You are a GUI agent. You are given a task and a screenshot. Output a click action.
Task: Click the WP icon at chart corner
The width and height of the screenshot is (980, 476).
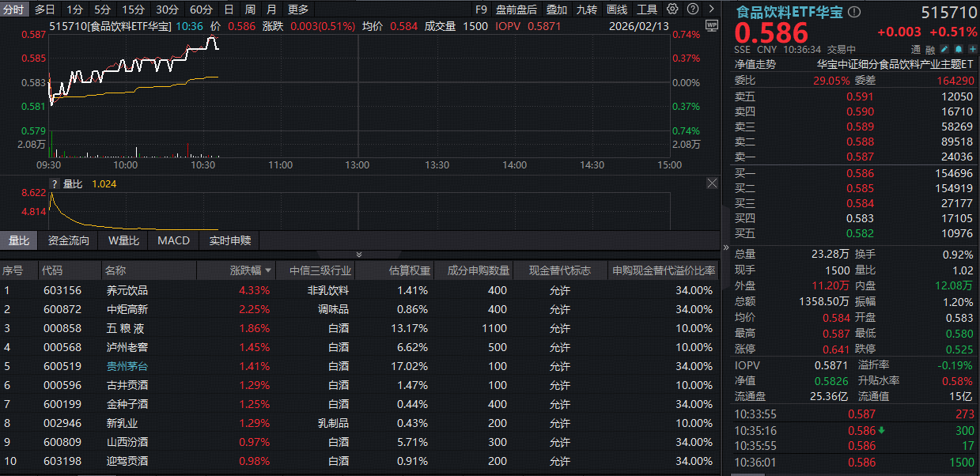point(710,25)
